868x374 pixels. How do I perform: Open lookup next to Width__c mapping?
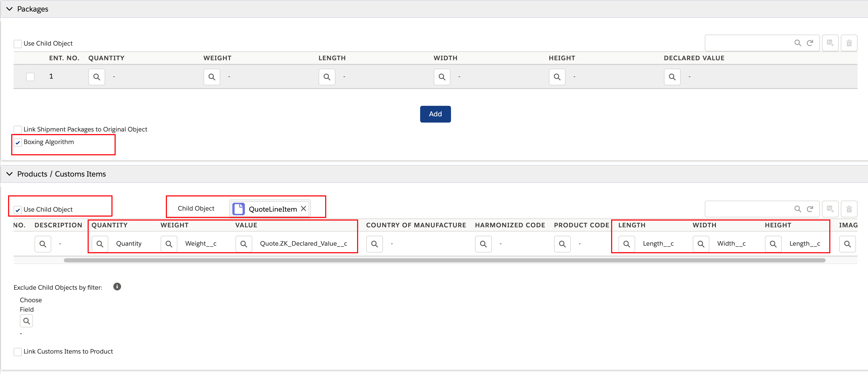(x=701, y=244)
